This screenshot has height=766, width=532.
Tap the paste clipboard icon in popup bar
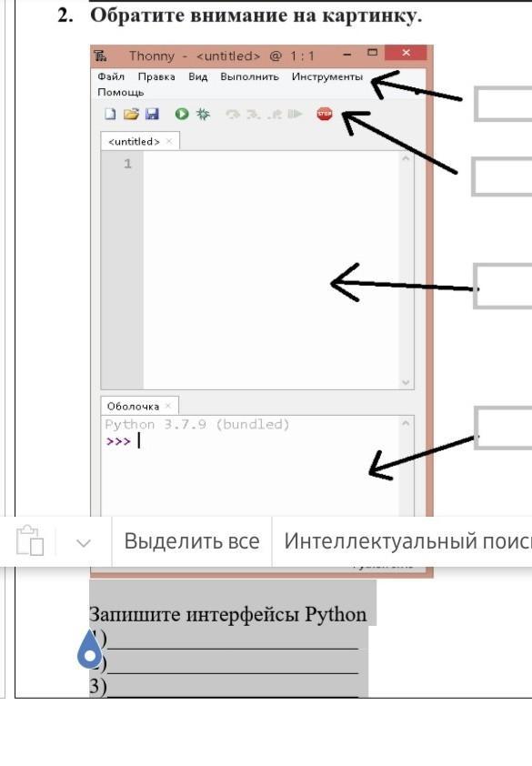click(30, 540)
